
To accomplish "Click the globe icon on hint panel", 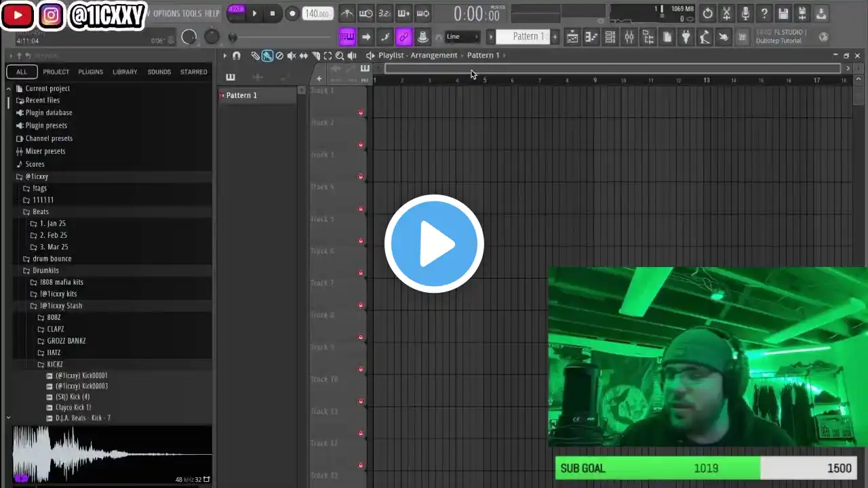I will coord(824,37).
